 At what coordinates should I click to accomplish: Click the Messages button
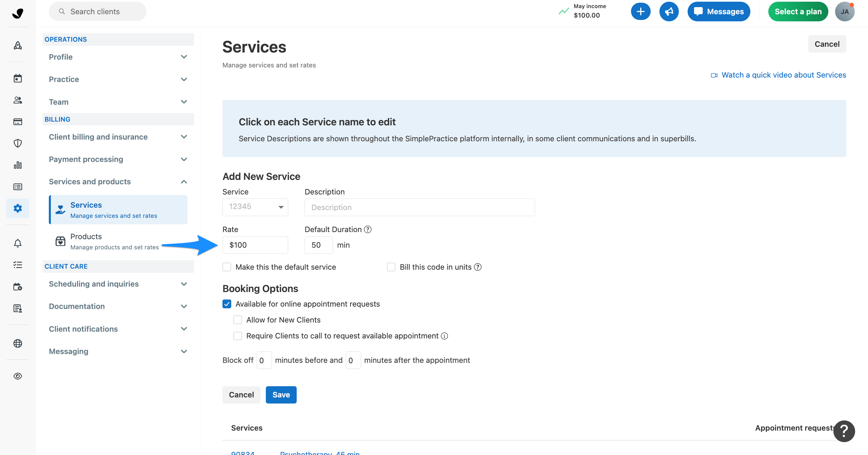(719, 12)
